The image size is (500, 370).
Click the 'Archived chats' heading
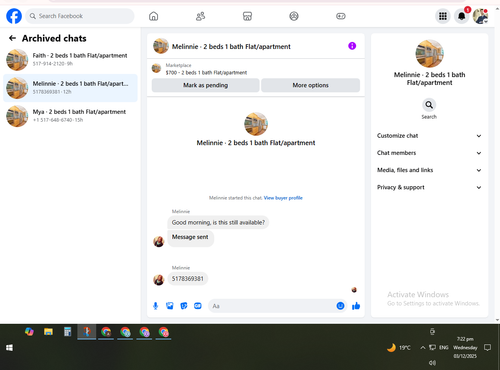tap(54, 38)
